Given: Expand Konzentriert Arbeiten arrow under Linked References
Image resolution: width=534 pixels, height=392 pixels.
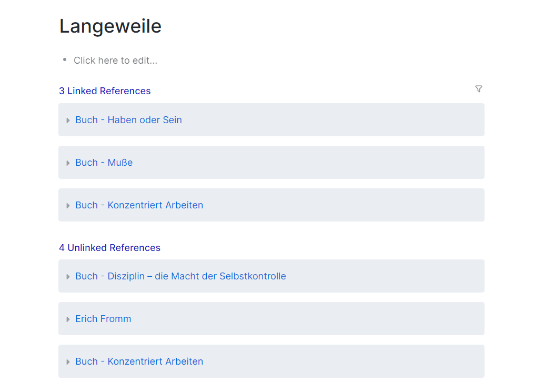Looking at the screenshot, I should [68, 206].
